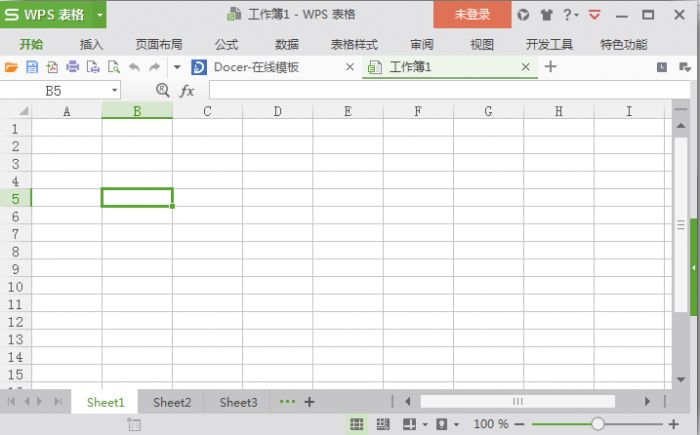Expand the quick access toolbar dropdown arrow
This screenshot has width=700, height=435.
pyautogui.click(x=177, y=67)
